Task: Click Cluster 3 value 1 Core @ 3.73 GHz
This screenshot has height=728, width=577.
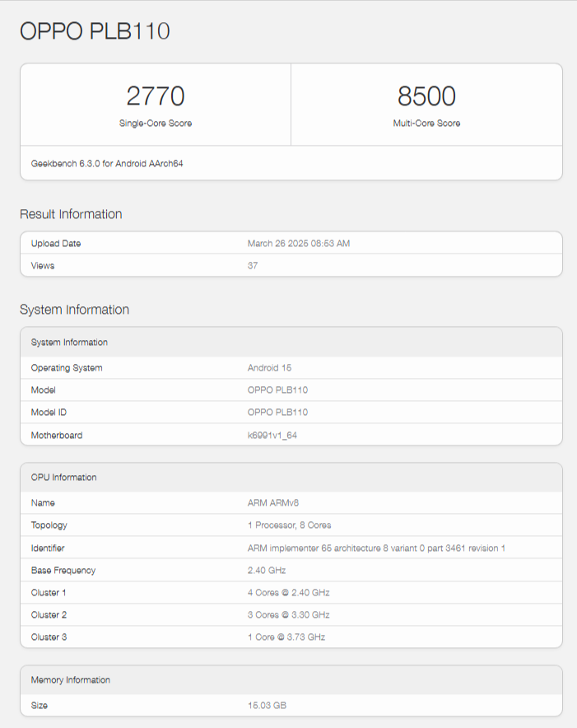Action: [x=286, y=637]
